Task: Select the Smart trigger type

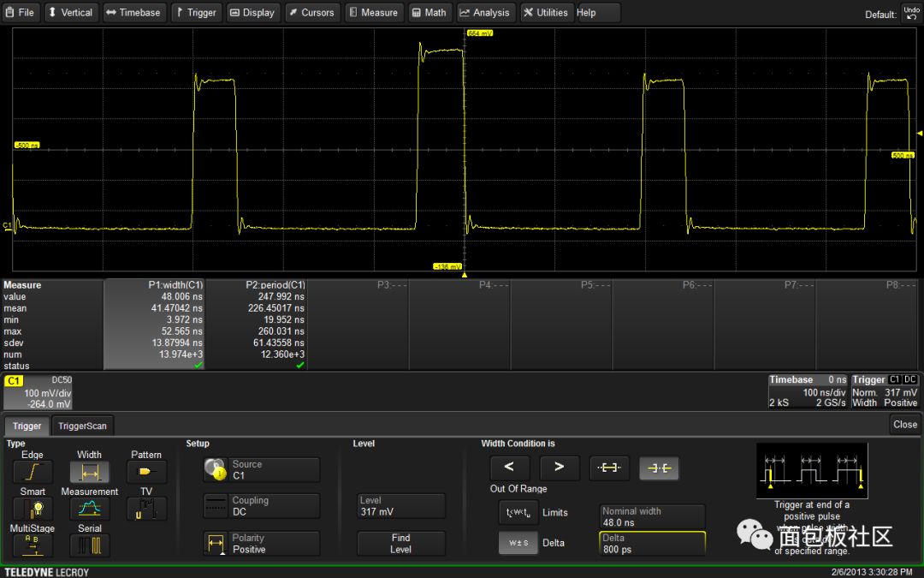Action: [33, 509]
